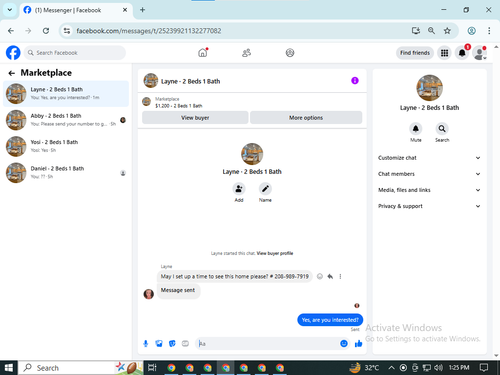
Task: Open Windows Start menu
Action: tap(8, 368)
